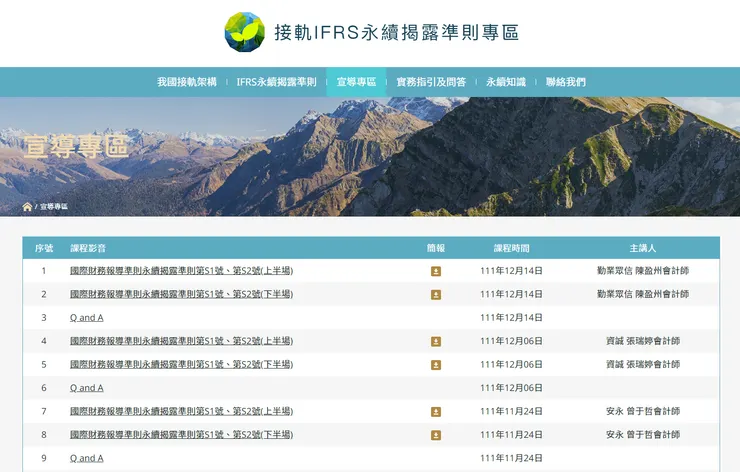Download slides for row 2 course
The image size is (740, 472).
(436, 295)
